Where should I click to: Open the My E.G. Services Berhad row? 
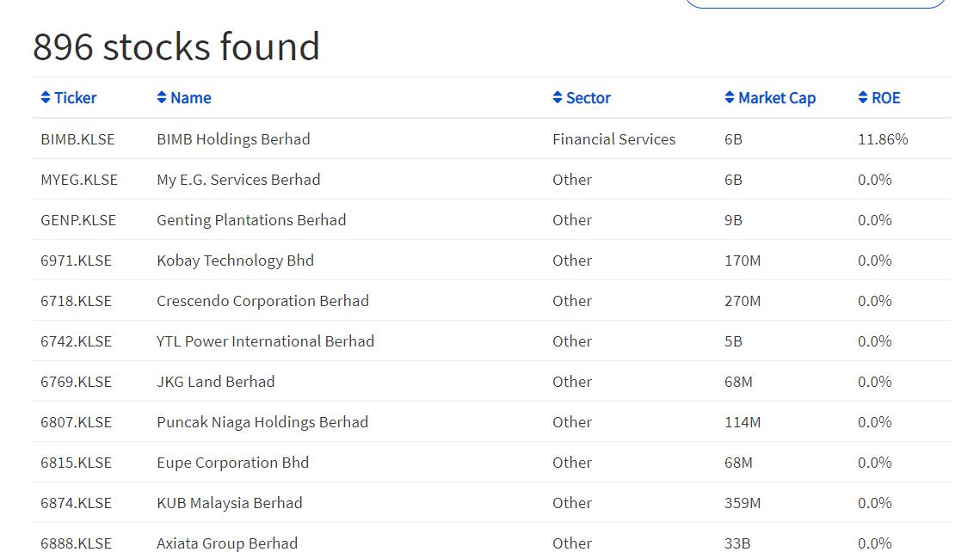[x=238, y=180]
